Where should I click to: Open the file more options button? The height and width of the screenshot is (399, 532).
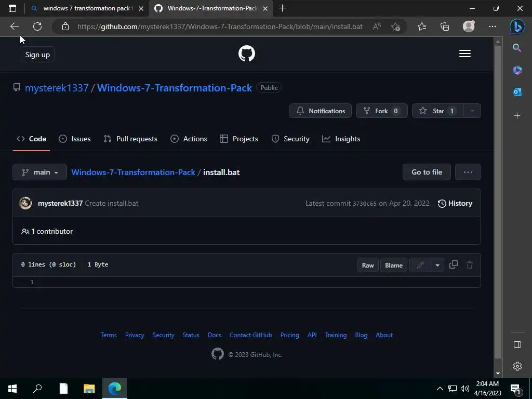click(x=468, y=172)
